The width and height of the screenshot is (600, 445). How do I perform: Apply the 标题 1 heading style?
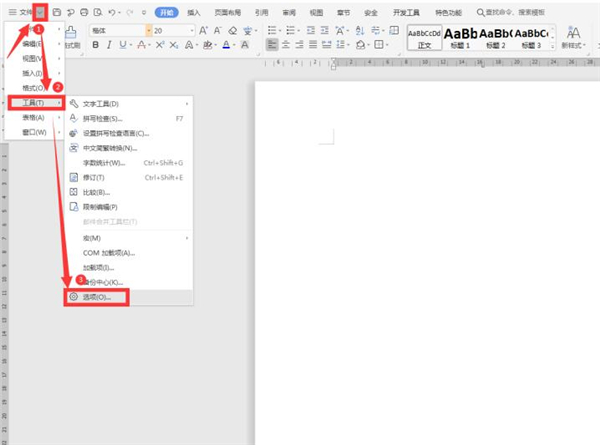point(462,36)
